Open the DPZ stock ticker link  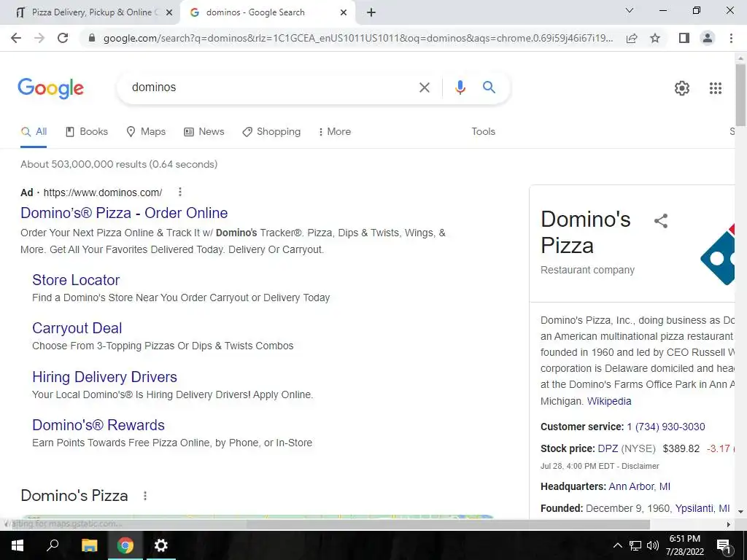(608, 448)
